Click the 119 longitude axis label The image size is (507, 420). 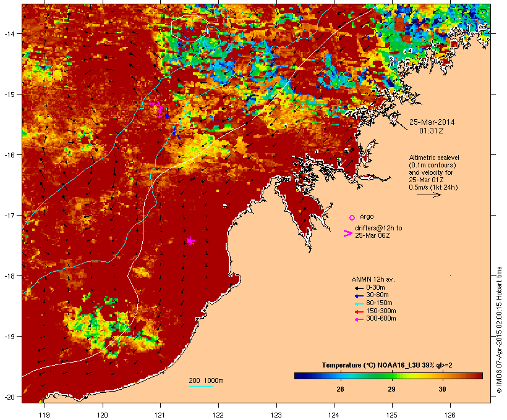(45, 415)
